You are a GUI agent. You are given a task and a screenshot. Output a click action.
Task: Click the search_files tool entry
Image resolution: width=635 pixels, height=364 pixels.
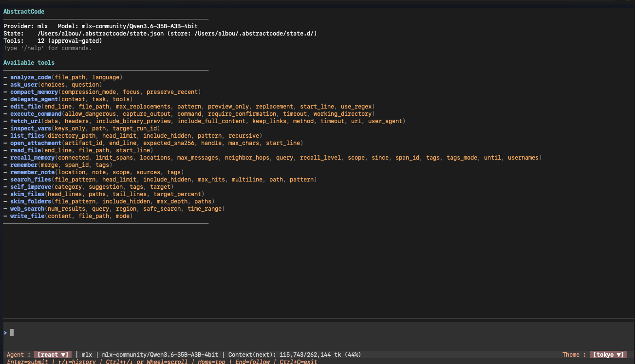pos(160,180)
